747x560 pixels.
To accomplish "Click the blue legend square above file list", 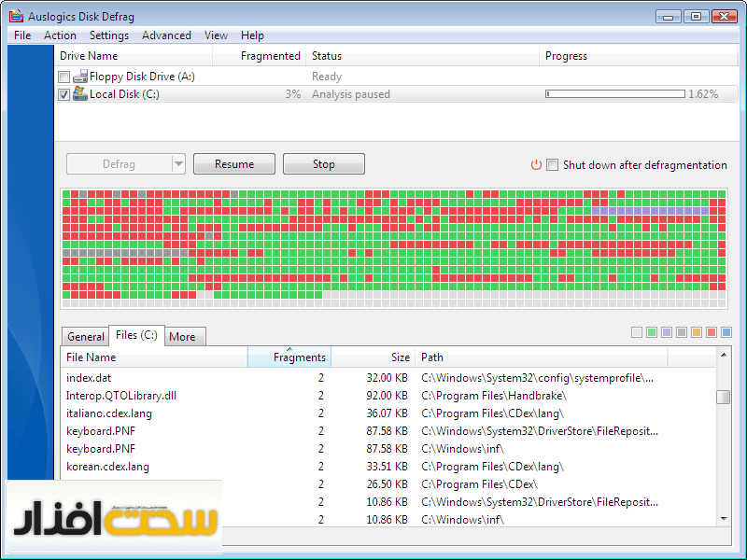I will point(726,332).
